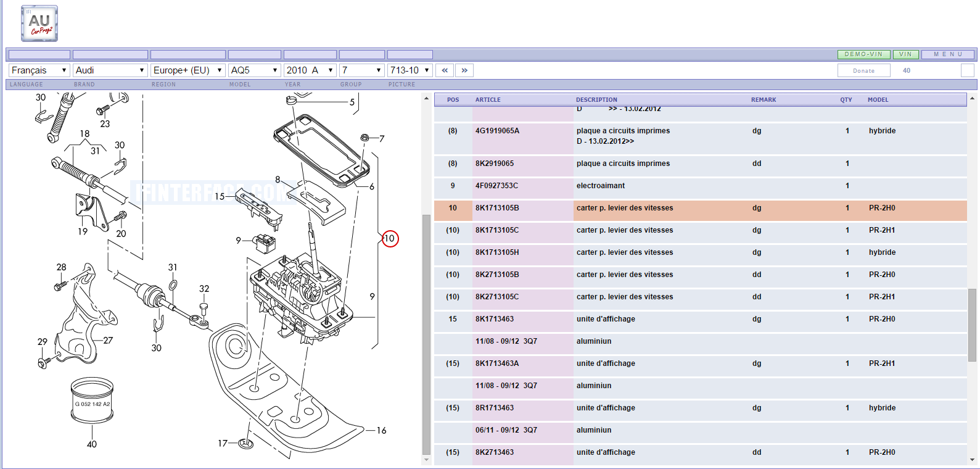Click part number 15 in diagram
This screenshot has height=469, width=980.
[220, 196]
